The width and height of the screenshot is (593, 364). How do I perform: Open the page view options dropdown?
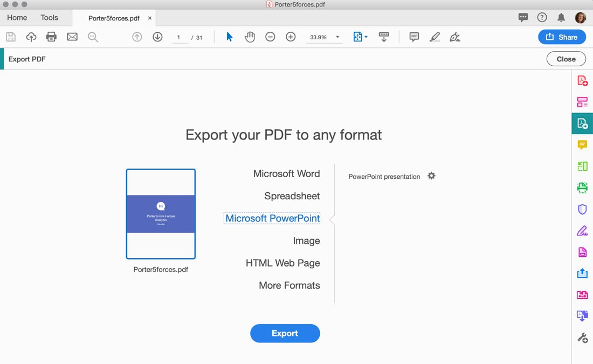pyautogui.click(x=360, y=37)
